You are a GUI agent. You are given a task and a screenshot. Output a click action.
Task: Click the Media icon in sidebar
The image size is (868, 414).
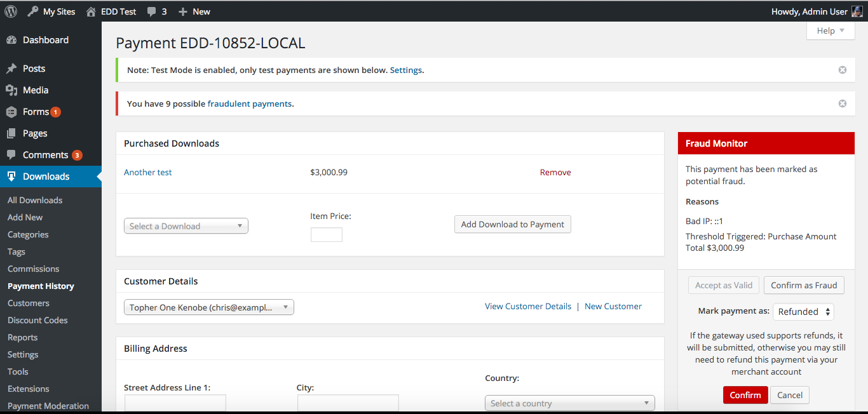[11, 90]
